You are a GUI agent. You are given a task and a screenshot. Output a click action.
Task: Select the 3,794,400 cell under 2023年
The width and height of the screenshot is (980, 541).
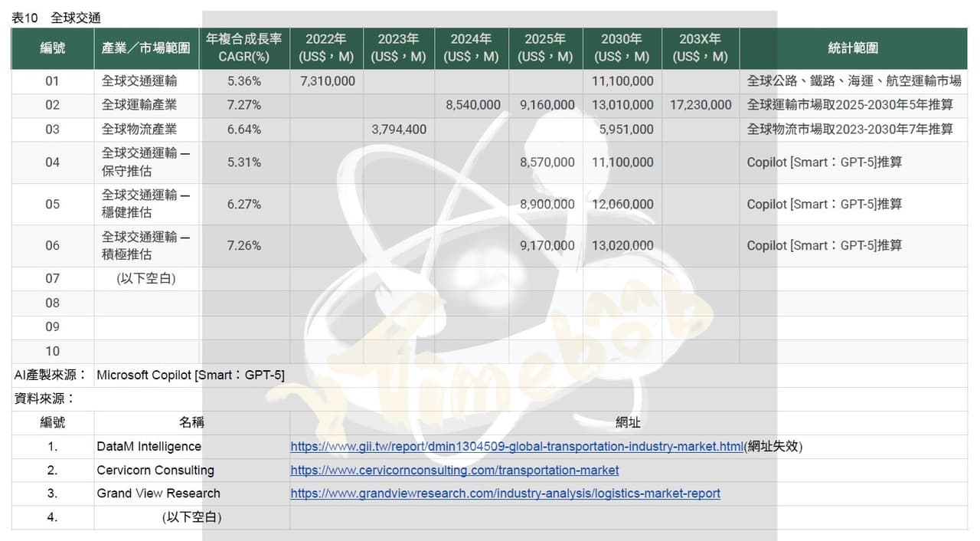click(x=398, y=130)
